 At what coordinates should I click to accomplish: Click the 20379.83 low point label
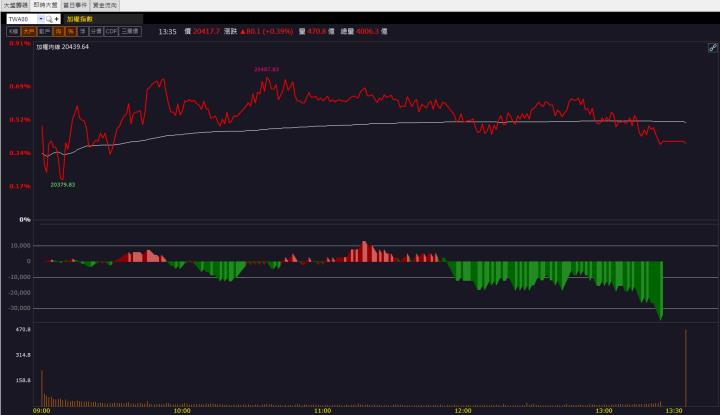[x=62, y=185]
